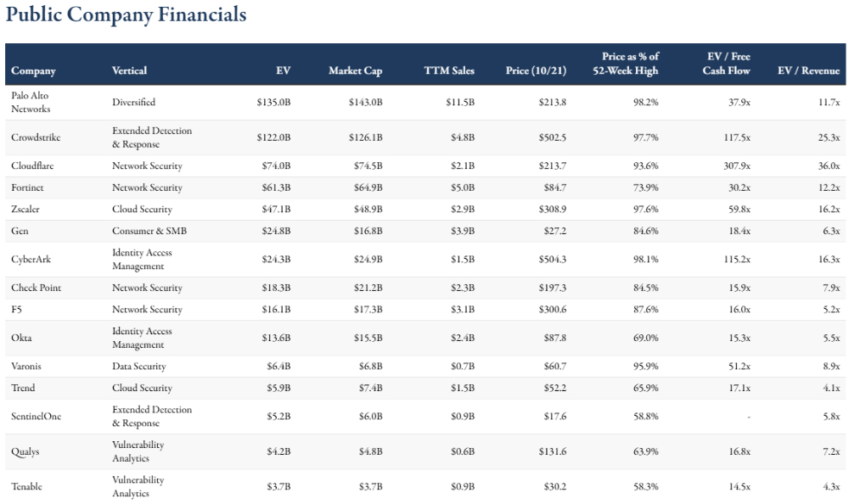Select Fortinet's $61.3B EV cell

click(x=273, y=188)
